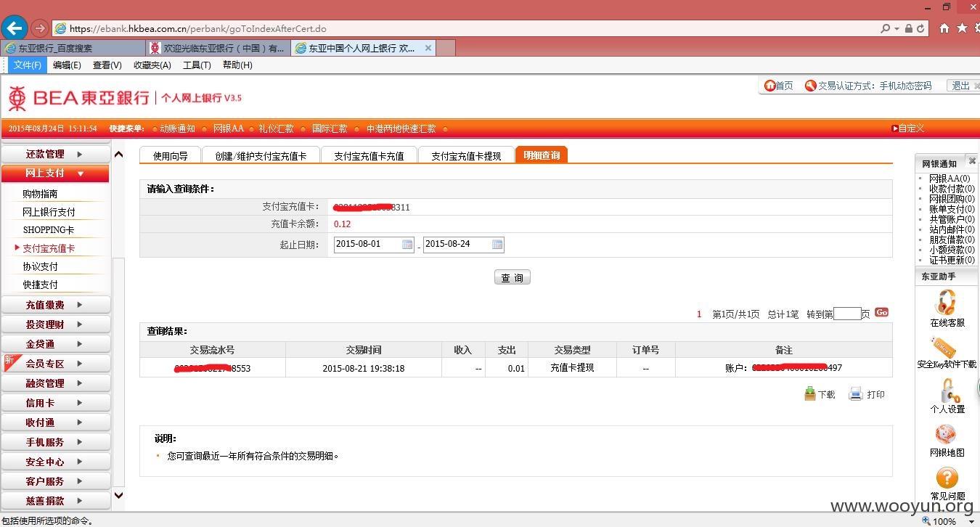
Task: Open 站内邮件(0) notification link
Action: point(952,229)
